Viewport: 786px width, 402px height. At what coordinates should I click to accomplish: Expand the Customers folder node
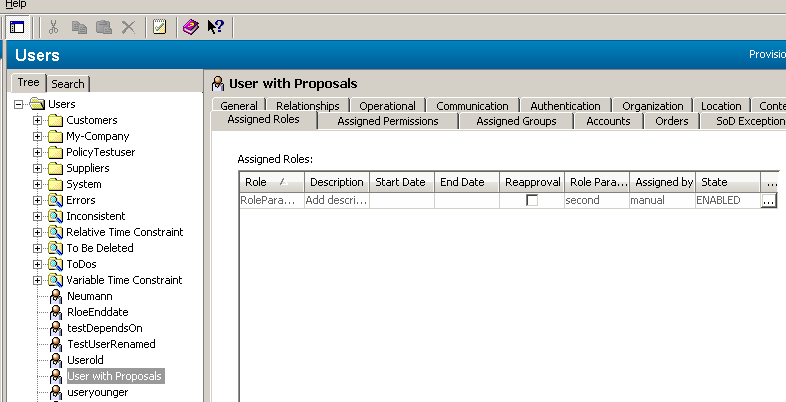click(37, 121)
